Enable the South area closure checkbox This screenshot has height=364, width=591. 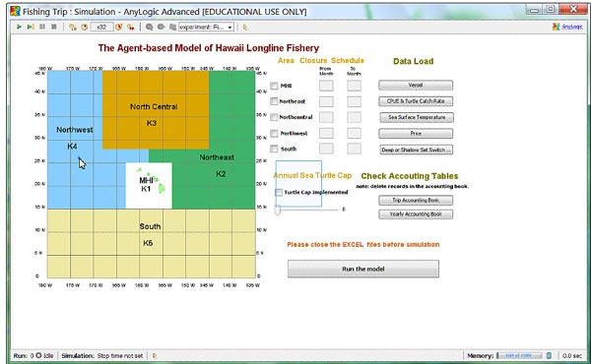(x=275, y=149)
